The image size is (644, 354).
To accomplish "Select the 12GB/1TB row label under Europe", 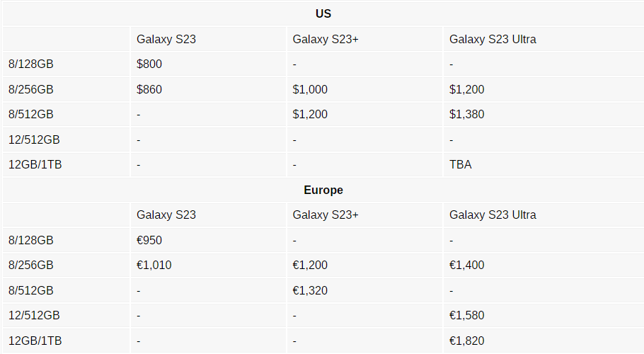I will point(35,341).
